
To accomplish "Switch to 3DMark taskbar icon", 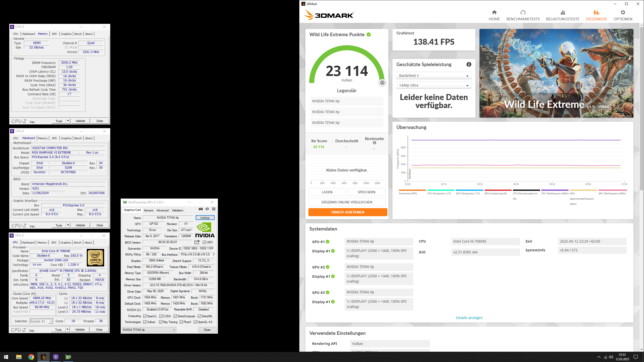I will (x=43, y=357).
